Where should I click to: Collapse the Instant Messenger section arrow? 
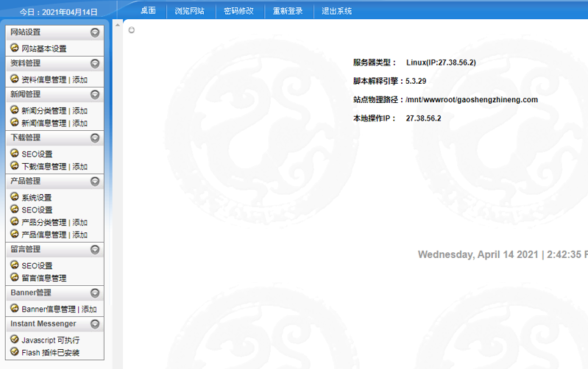coord(95,324)
